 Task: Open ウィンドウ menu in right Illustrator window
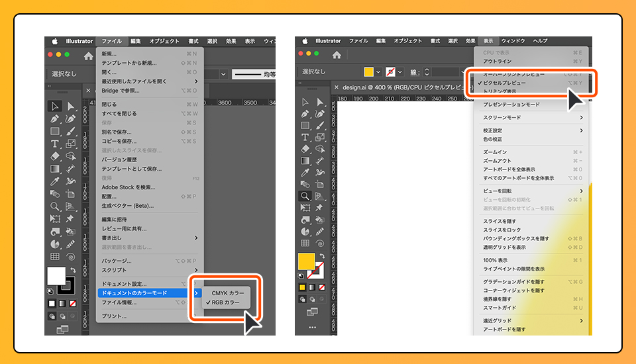(x=513, y=40)
